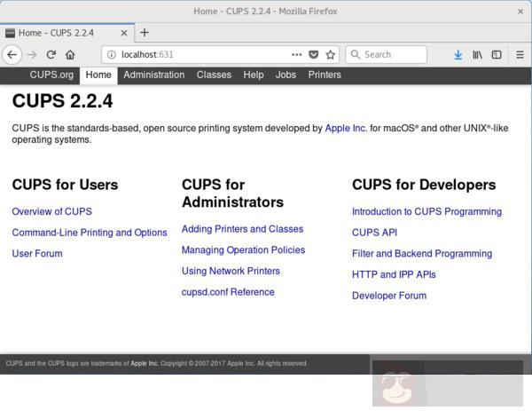Open Adding Printers and Classes link
This screenshot has height=411, width=532.
click(242, 229)
